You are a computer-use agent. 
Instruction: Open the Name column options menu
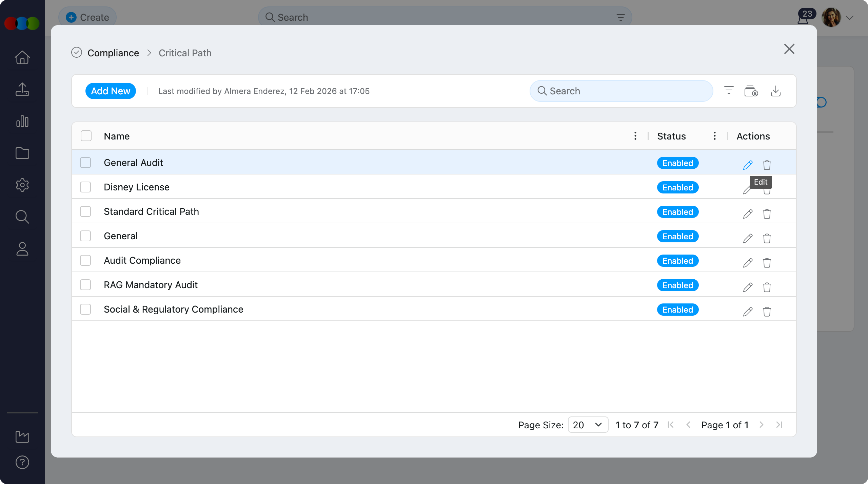(x=635, y=136)
